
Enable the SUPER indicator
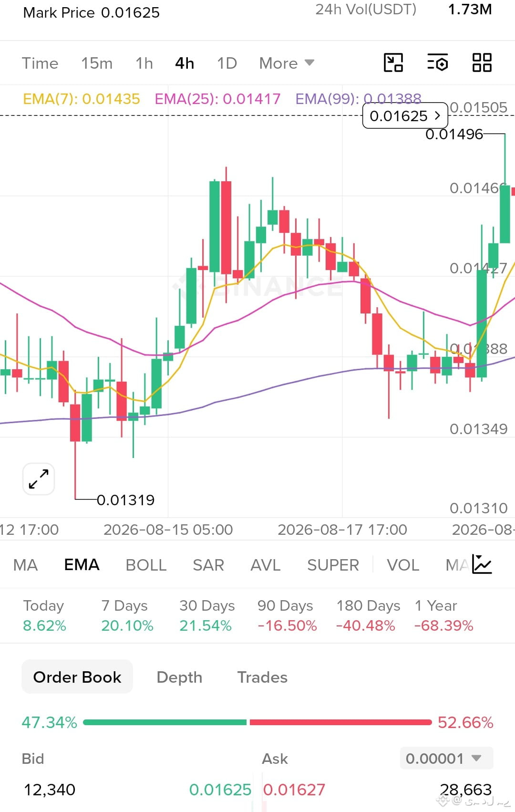pyautogui.click(x=333, y=565)
